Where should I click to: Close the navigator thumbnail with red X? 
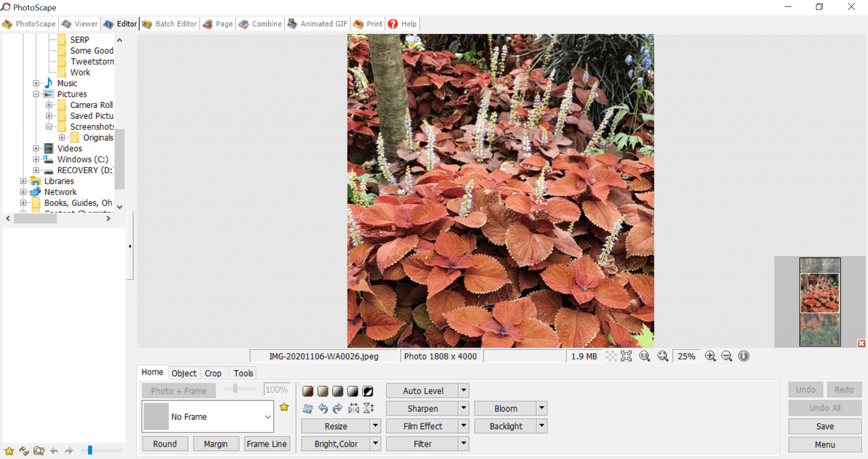pyautogui.click(x=861, y=344)
